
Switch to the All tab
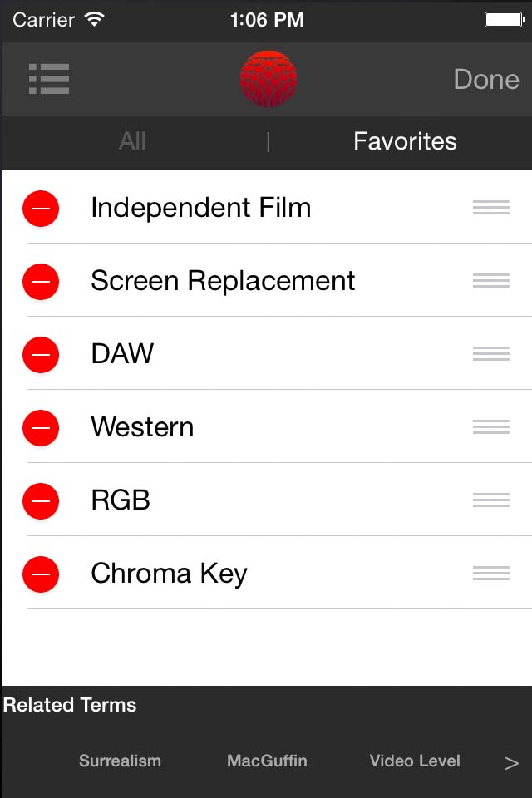[x=132, y=141]
